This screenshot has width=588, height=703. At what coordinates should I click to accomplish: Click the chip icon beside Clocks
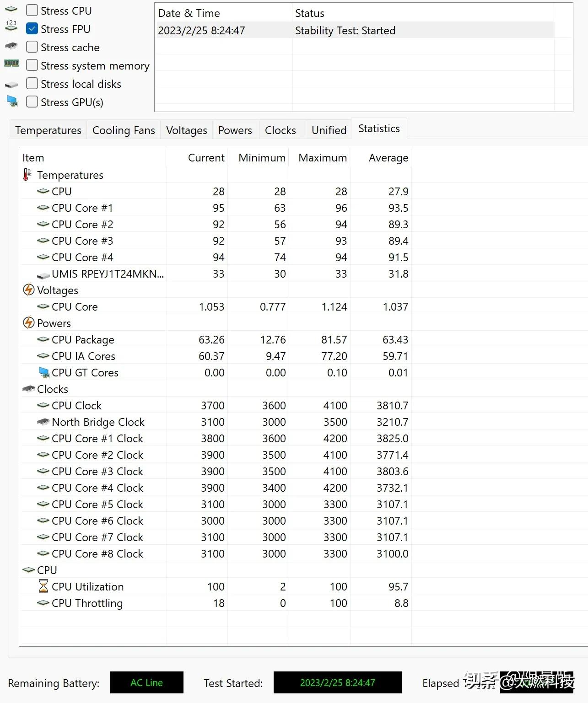[28, 389]
